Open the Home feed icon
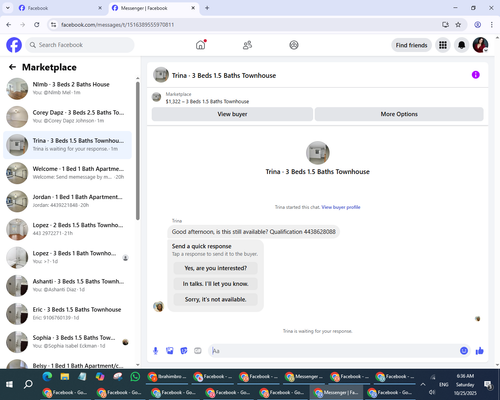 (201, 45)
